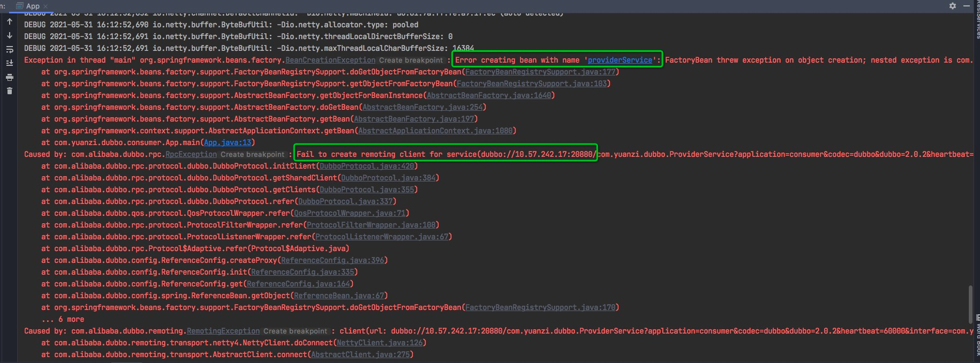Open DubboProtocol.java:420 link
Image resolution: width=980 pixels, height=363 pixels.
coord(367,166)
